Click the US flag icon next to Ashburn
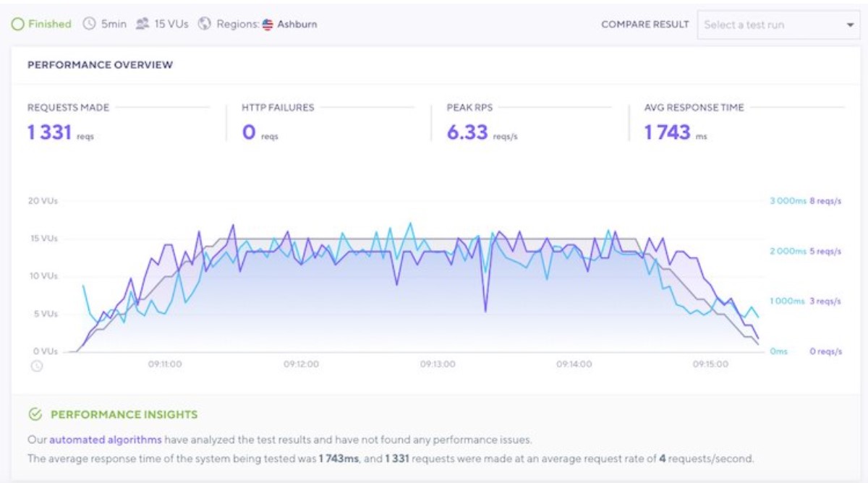 pyautogui.click(x=268, y=24)
